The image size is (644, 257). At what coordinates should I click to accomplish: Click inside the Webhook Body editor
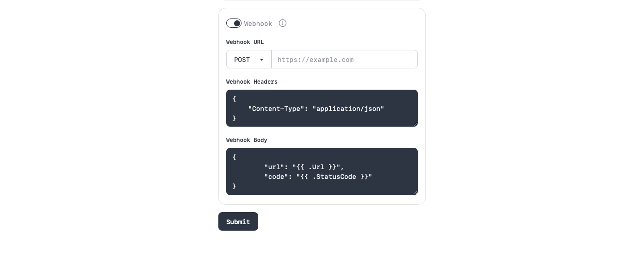pyautogui.click(x=322, y=171)
